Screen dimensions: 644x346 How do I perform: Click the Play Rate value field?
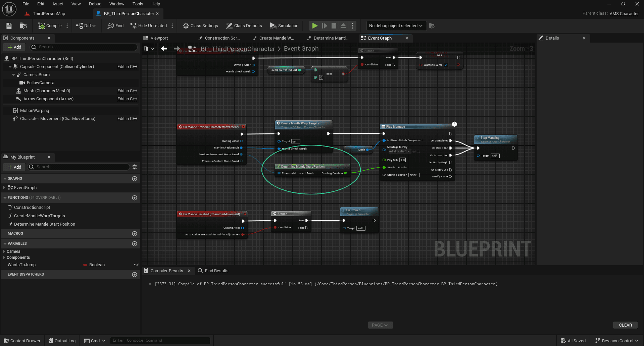403,160
